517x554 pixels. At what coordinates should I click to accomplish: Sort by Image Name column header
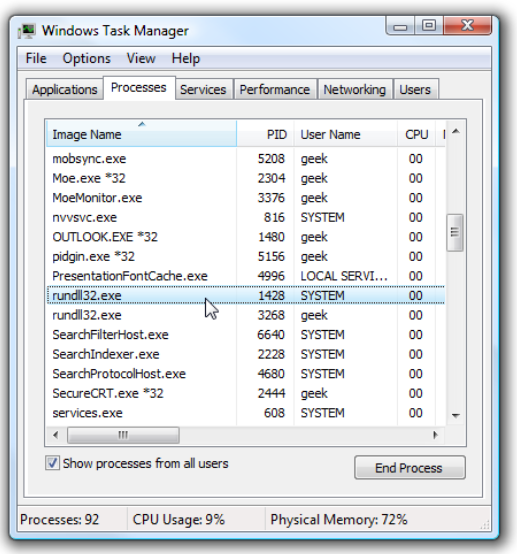coord(141,134)
